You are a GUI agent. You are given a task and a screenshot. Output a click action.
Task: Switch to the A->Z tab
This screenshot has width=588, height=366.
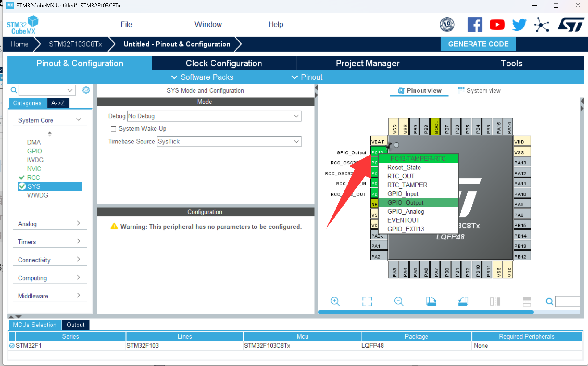click(58, 103)
